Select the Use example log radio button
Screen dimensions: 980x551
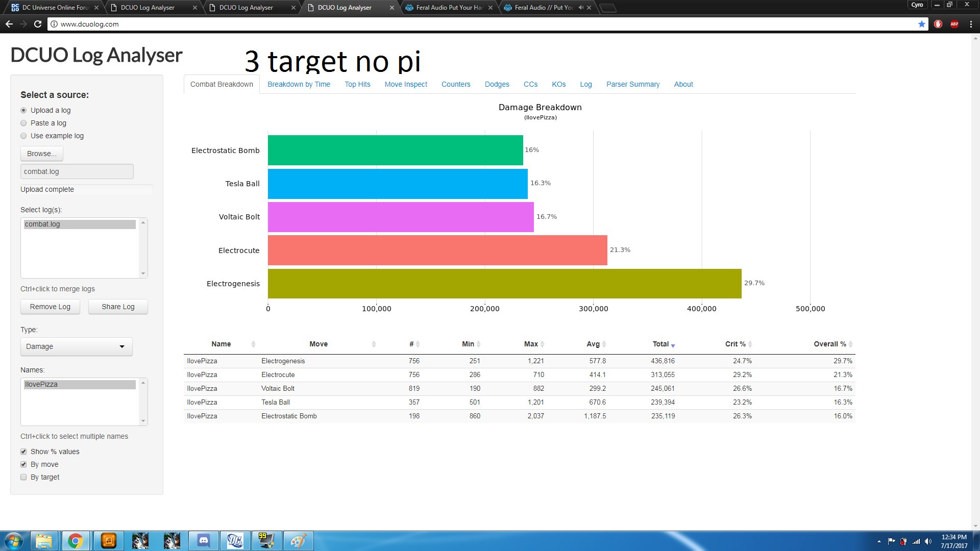tap(23, 136)
